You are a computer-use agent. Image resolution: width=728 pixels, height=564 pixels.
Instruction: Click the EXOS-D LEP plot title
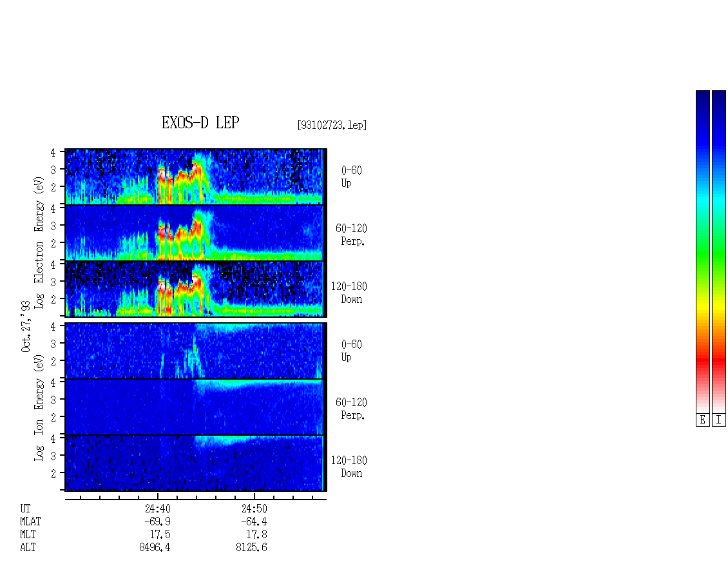pos(200,122)
